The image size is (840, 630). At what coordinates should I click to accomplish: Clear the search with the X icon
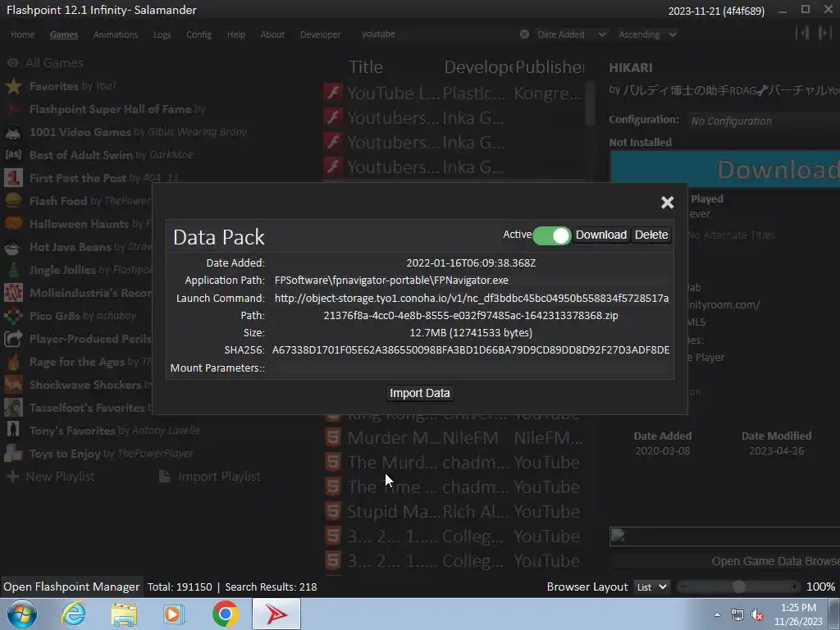524,34
